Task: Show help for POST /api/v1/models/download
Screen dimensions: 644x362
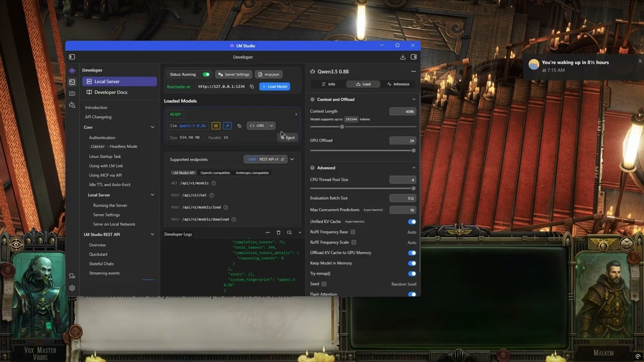Action: click(x=234, y=219)
